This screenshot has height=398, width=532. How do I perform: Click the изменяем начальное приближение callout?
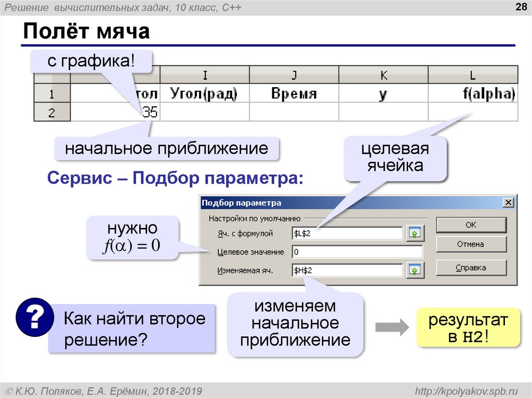point(295,324)
